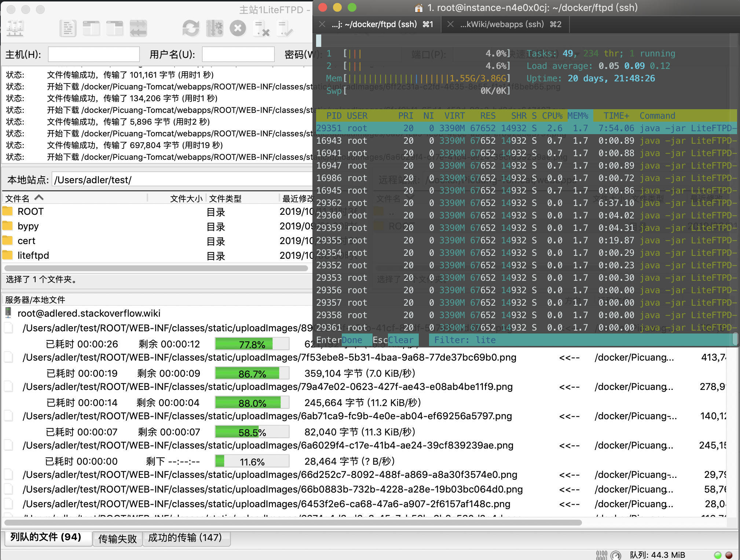Select the cert folder icon

(x=7, y=240)
